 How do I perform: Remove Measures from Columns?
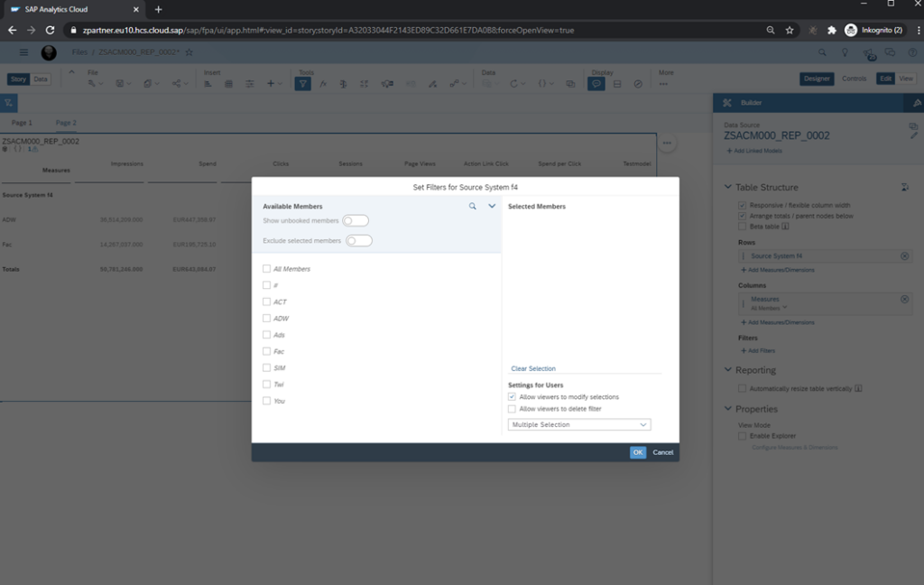tap(904, 299)
